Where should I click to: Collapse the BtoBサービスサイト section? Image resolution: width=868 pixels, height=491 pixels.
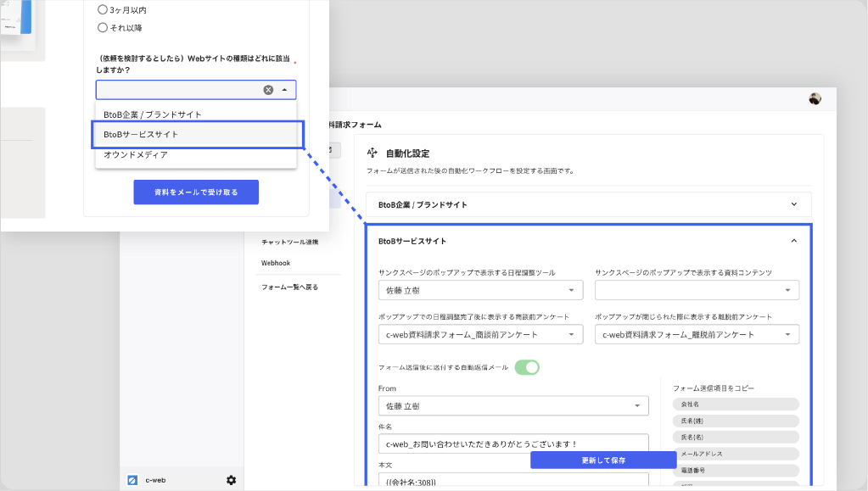[793, 241]
